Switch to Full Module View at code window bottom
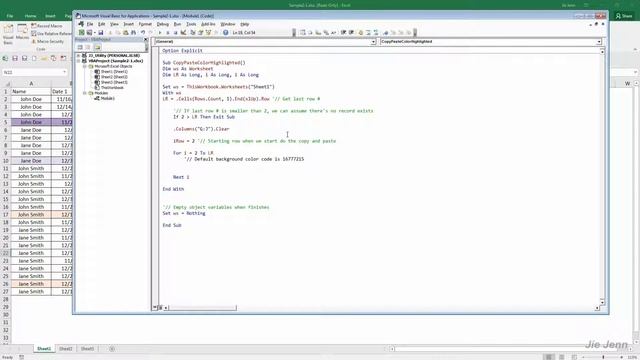 point(160,307)
